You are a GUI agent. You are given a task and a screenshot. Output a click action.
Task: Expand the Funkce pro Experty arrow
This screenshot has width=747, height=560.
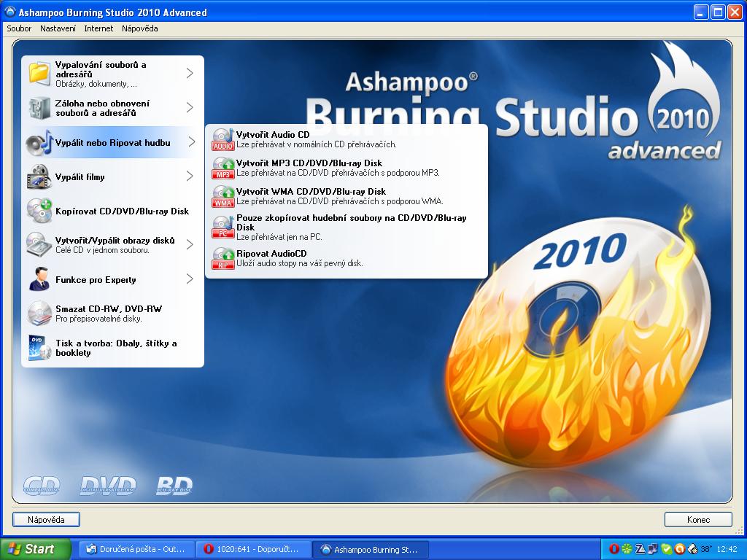click(190, 279)
